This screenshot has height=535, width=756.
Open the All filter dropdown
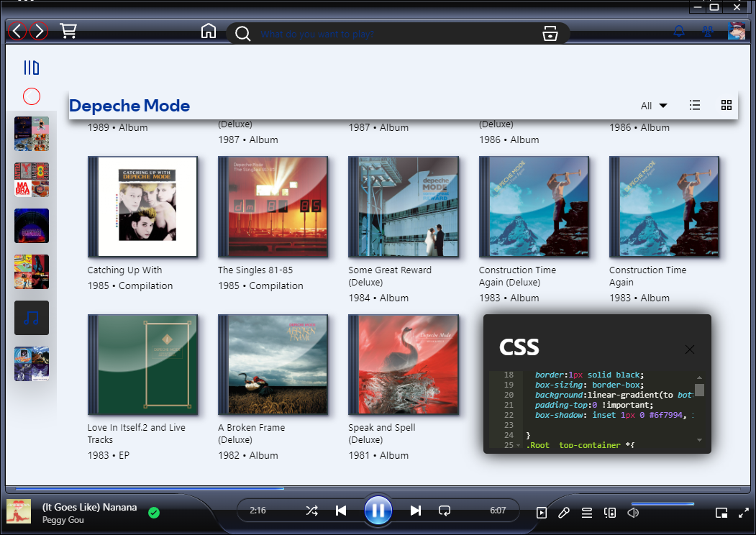654,106
